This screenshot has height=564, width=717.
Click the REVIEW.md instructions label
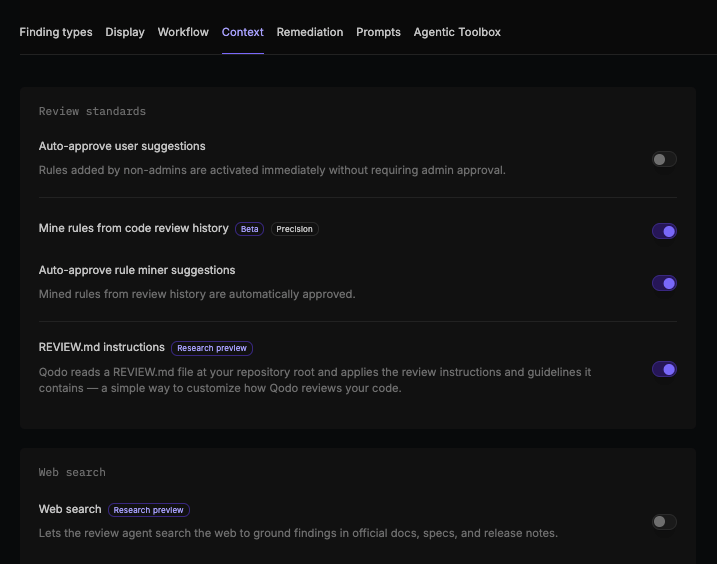click(x=102, y=347)
